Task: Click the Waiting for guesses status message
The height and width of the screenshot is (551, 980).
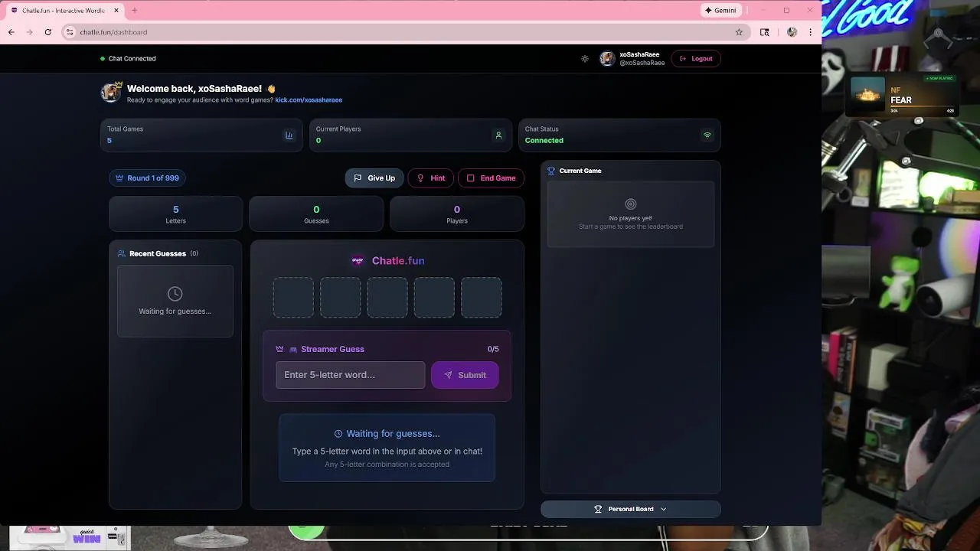Action: 387,448
